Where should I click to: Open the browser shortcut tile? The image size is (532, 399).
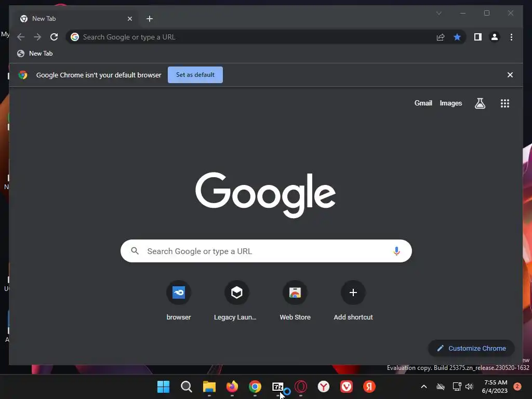click(x=179, y=300)
